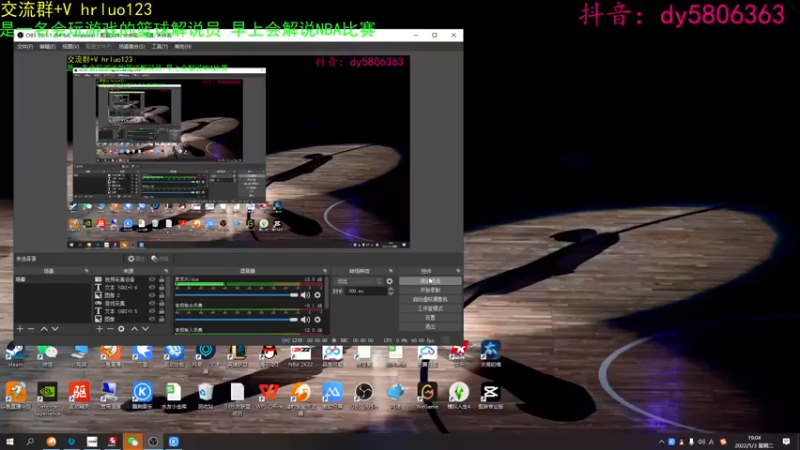Viewport: 800px width, 450px height.
Task: Open 麦克风/Aux audio settings gear
Action: [x=317, y=295]
